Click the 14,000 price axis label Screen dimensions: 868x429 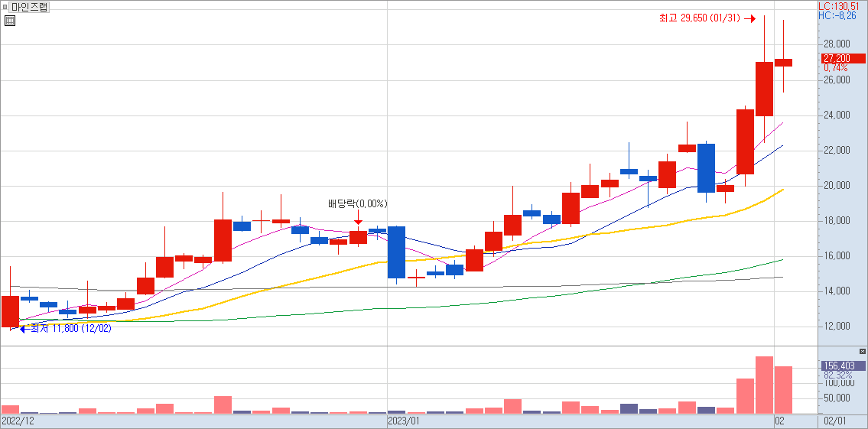coord(836,291)
